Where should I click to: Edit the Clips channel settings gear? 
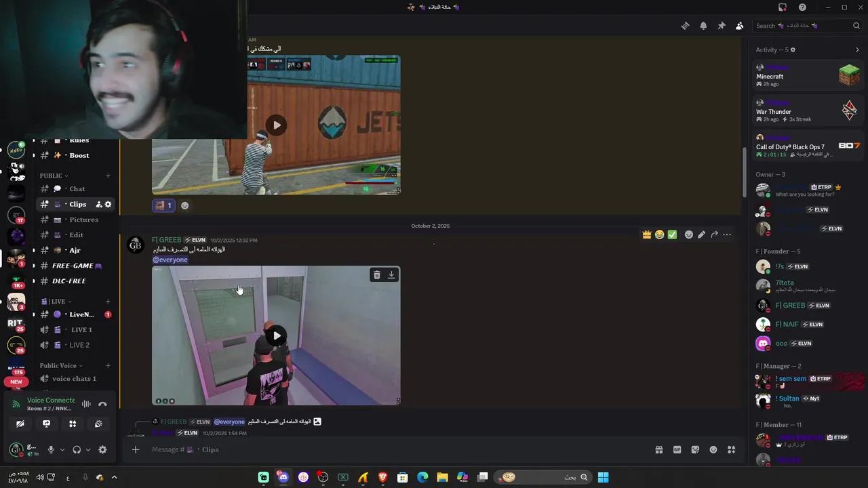[x=108, y=204]
